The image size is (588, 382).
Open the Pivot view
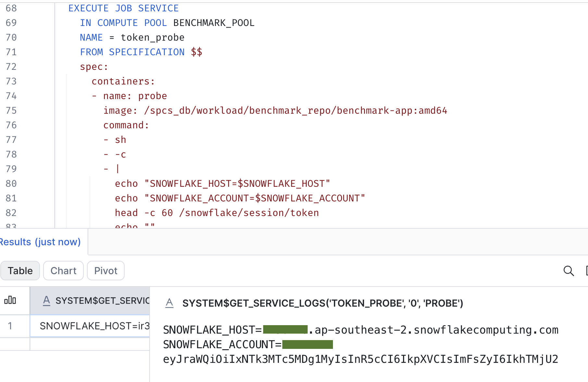[x=106, y=271]
